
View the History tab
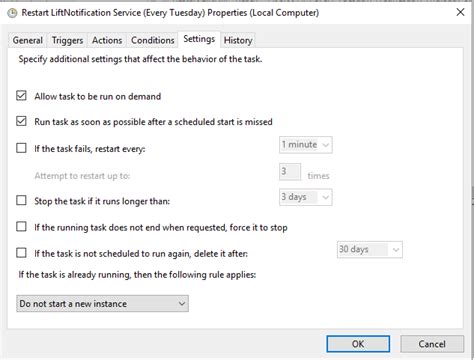(238, 40)
